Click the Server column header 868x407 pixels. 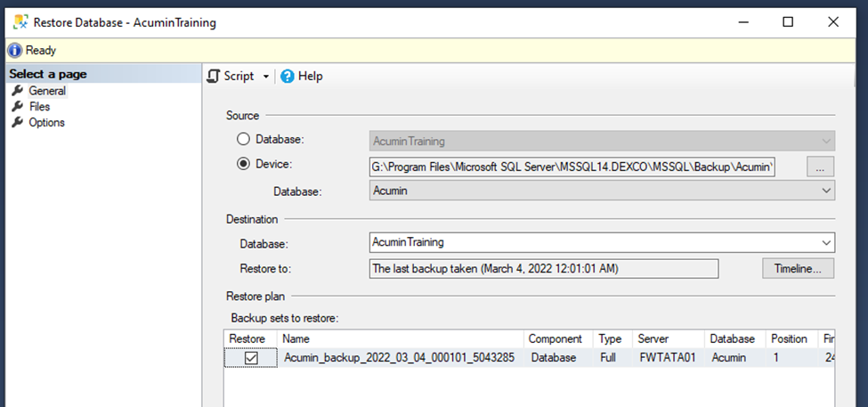(x=669, y=339)
